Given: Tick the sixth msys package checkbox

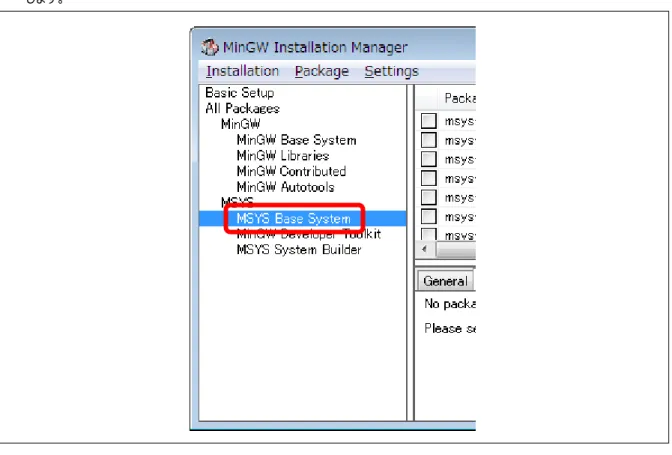Looking at the screenshot, I should tap(429, 216).
